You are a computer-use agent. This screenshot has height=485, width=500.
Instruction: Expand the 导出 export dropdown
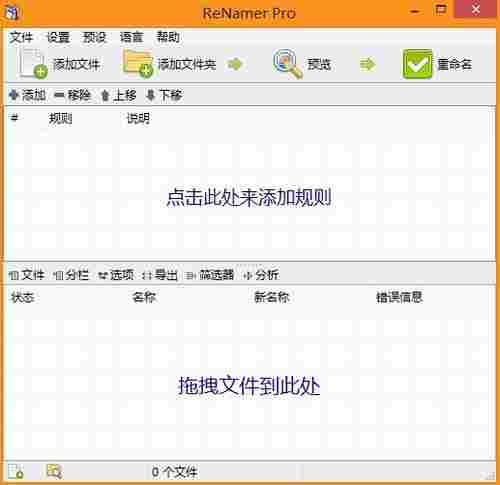click(x=160, y=275)
